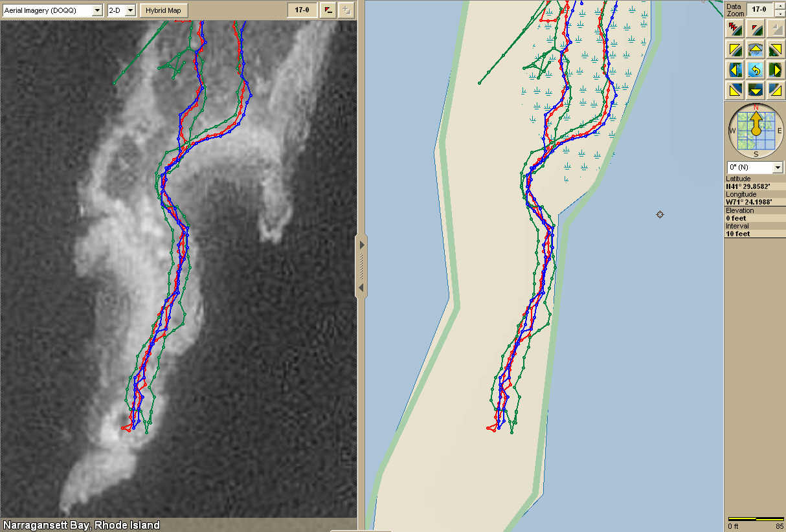Viewport: 786px width, 532px height.
Task: Click the single red flag zoom icon
Action: click(755, 28)
